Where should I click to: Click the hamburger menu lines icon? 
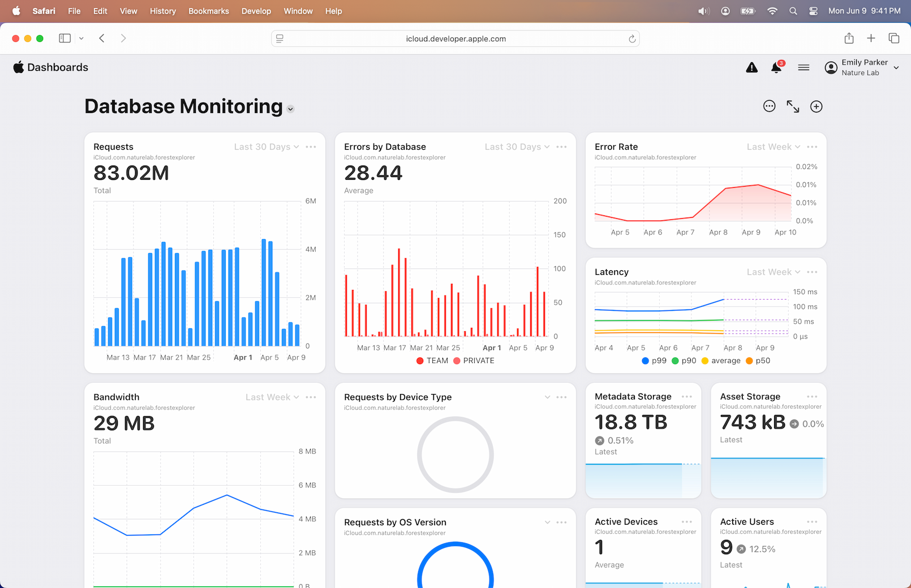(803, 68)
